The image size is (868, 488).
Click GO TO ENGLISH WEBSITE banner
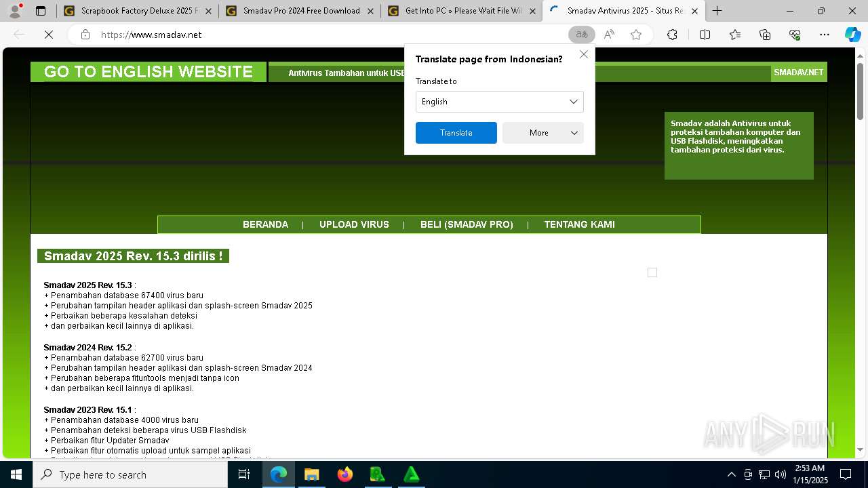click(x=148, y=72)
